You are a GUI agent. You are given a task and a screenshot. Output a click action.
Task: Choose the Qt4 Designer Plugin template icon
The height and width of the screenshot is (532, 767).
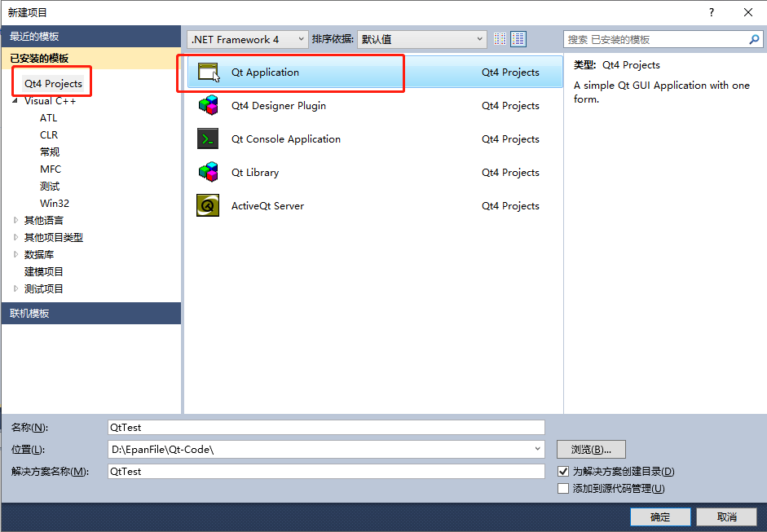click(x=208, y=105)
